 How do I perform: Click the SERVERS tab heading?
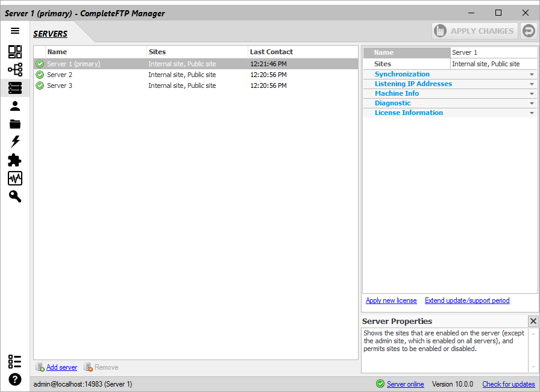(x=50, y=34)
